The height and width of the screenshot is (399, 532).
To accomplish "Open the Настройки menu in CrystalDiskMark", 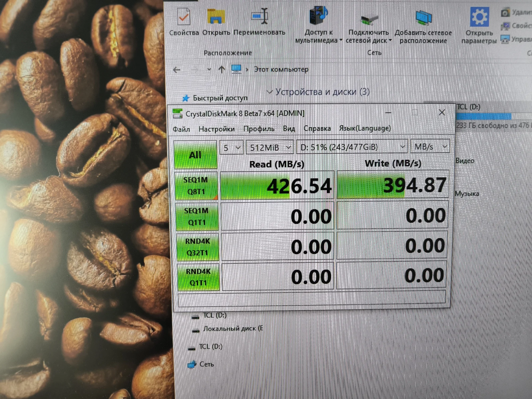I will [x=217, y=129].
